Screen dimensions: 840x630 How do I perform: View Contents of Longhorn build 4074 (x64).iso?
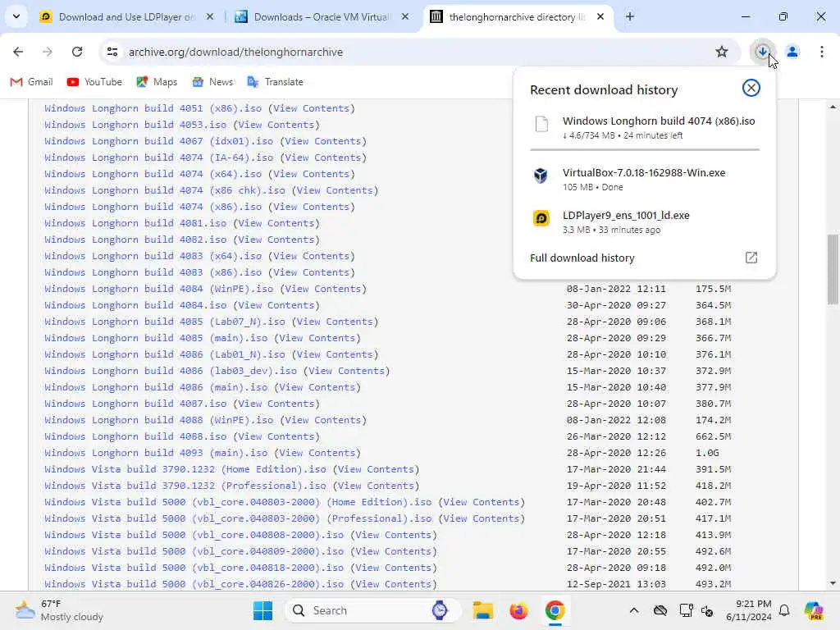point(311,174)
